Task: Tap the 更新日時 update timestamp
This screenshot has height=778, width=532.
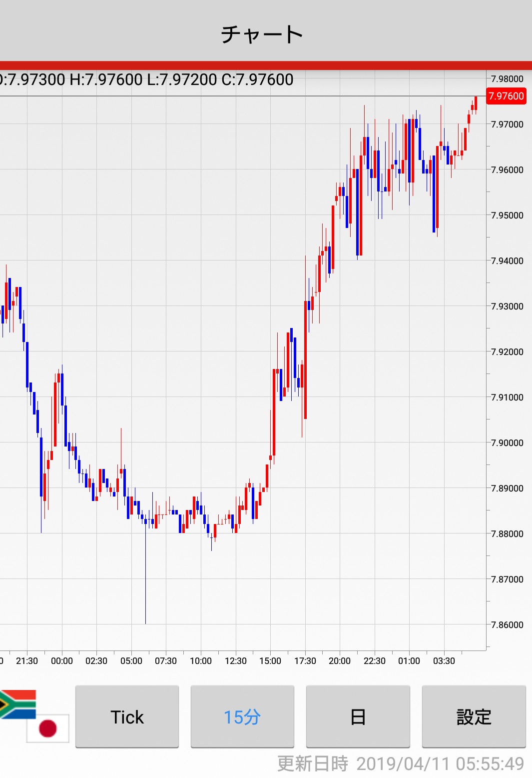Action: click(x=400, y=763)
